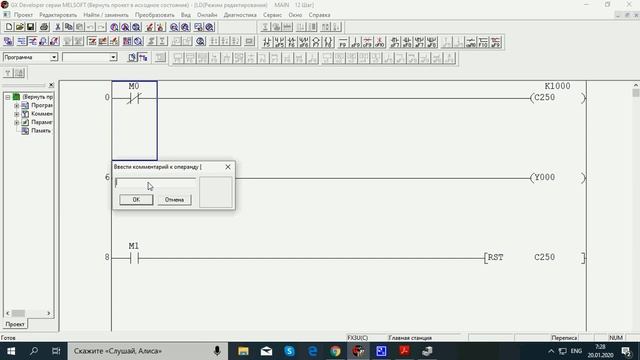The height and width of the screenshot is (360, 640).
Task: Expand the Комментарий tree node
Action: [17, 114]
